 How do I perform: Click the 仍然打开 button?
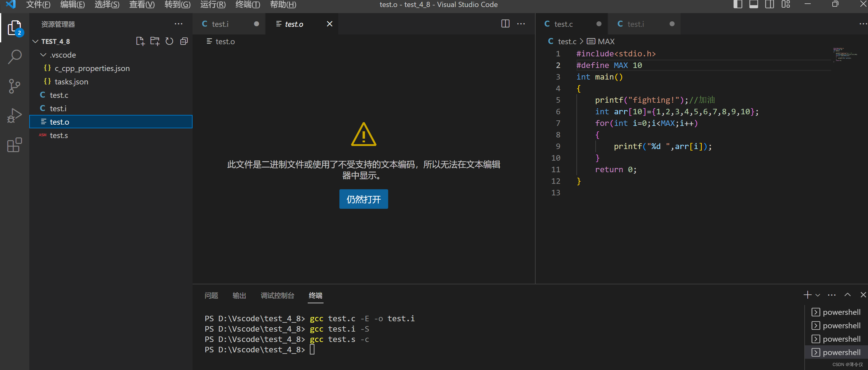[363, 199]
